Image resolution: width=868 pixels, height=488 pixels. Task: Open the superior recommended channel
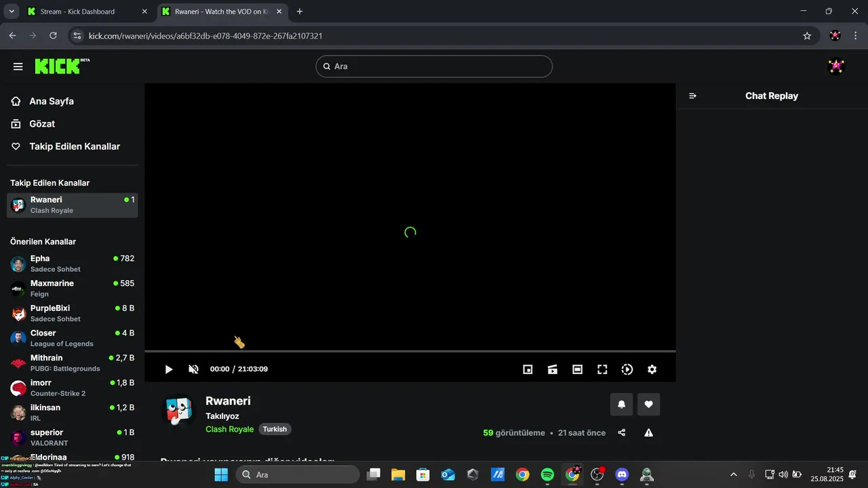(x=73, y=437)
